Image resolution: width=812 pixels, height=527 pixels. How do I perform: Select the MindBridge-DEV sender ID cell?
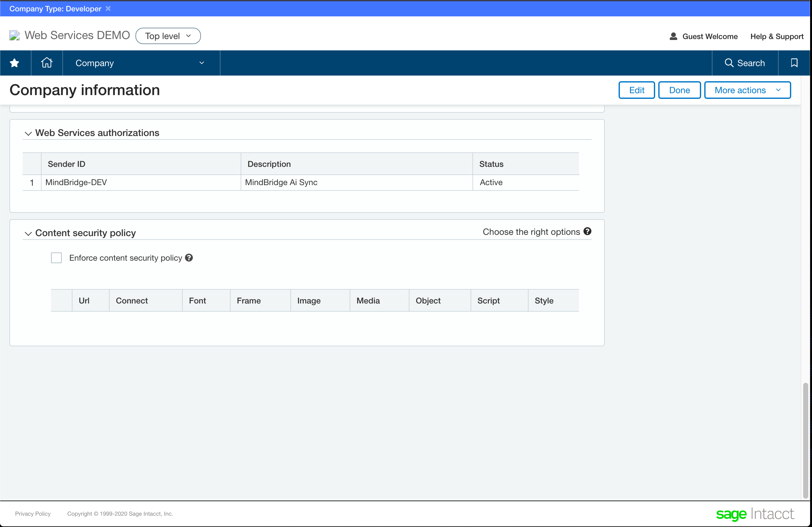coord(141,183)
